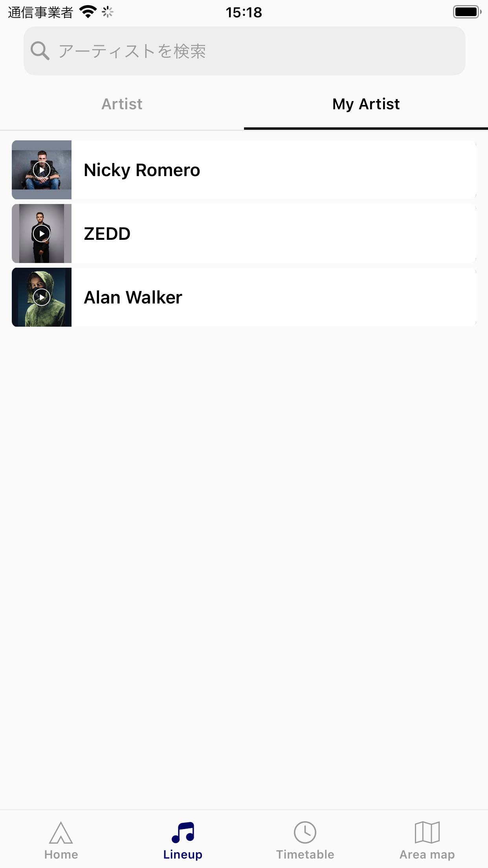Image resolution: width=488 pixels, height=868 pixels.
Task: Play Alan Walker's preview
Action: pos(42,297)
